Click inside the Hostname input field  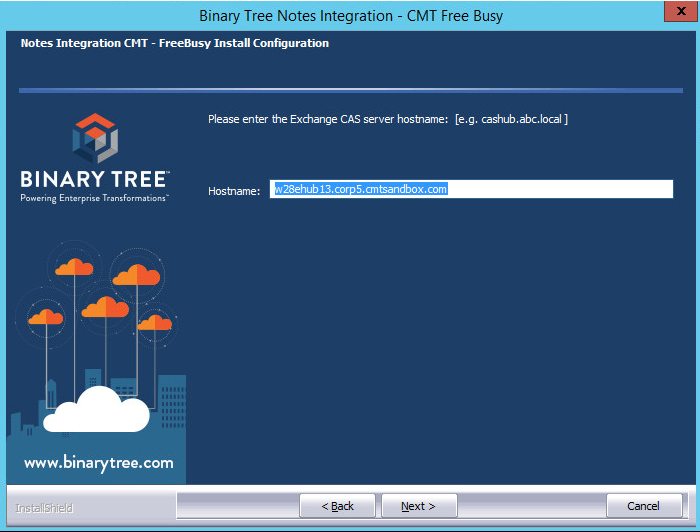click(x=471, y=189)
